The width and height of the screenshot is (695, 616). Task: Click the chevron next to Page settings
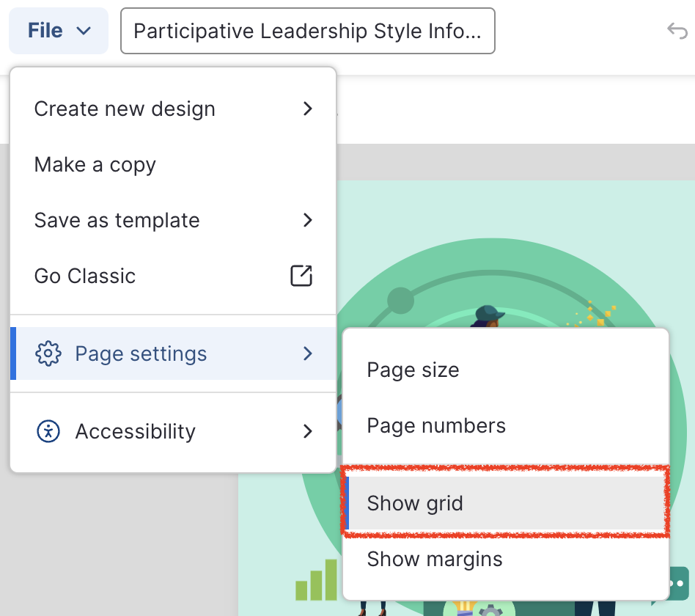pyautogui.click(x=308, y=353)
